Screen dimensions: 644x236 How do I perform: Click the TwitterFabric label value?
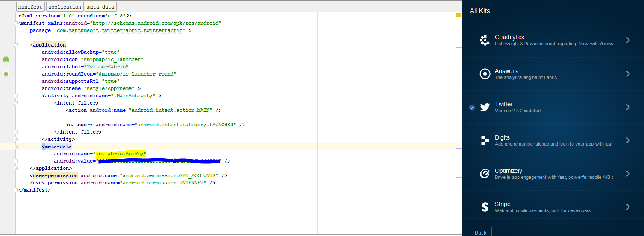(x=106, y=67)
